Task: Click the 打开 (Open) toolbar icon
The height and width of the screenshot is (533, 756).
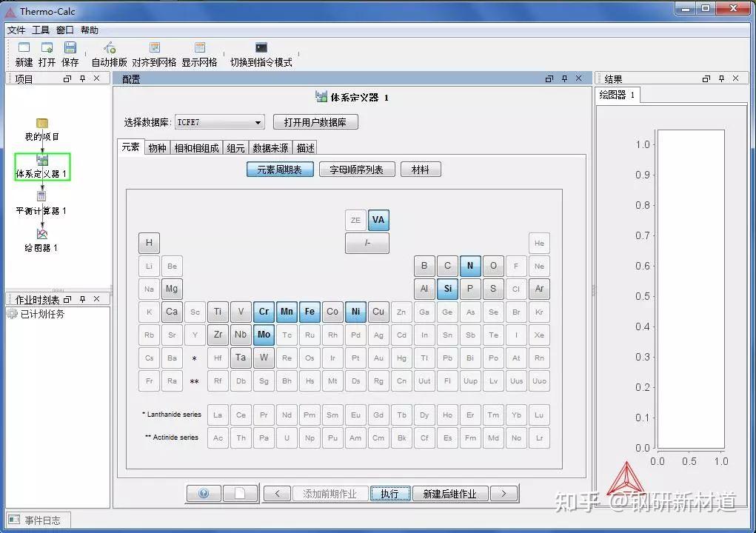Action: [46, 47]
